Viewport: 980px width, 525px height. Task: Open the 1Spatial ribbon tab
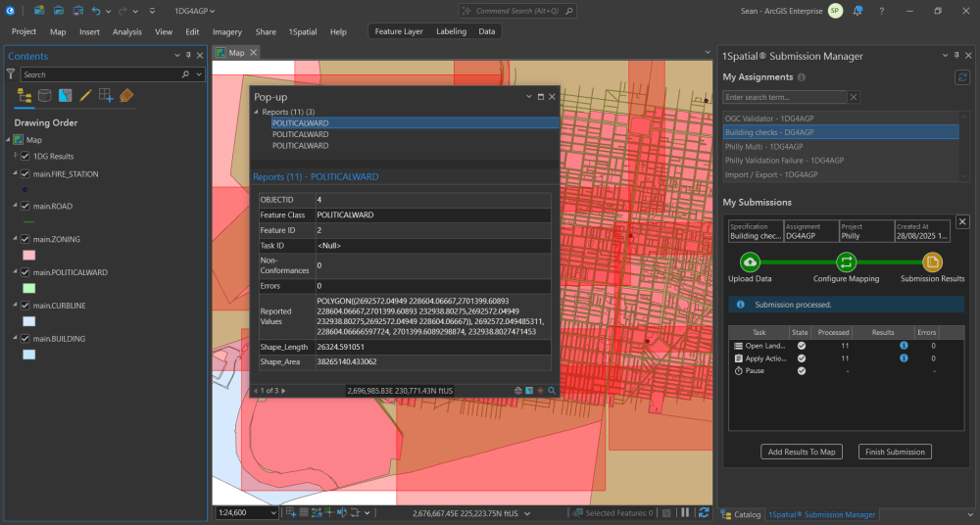click(x=303, y=32)
